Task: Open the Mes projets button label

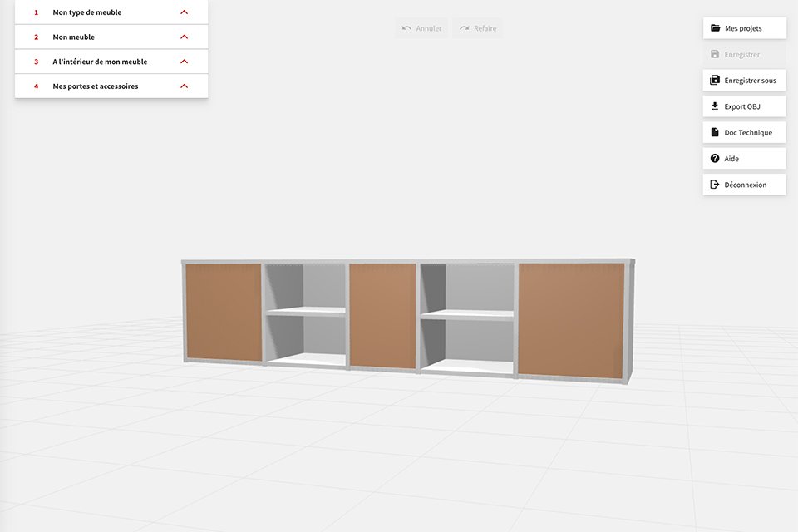Action: [743, 28]
